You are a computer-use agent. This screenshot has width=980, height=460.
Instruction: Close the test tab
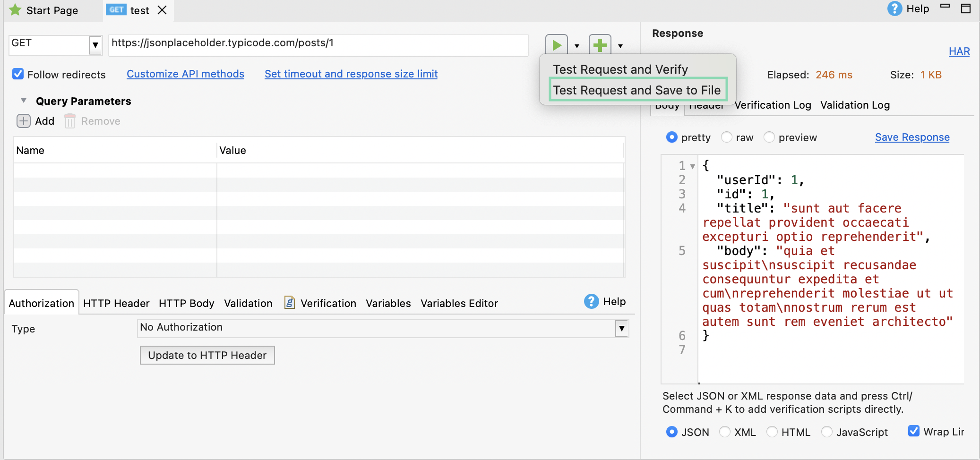[x=162, y=10]
